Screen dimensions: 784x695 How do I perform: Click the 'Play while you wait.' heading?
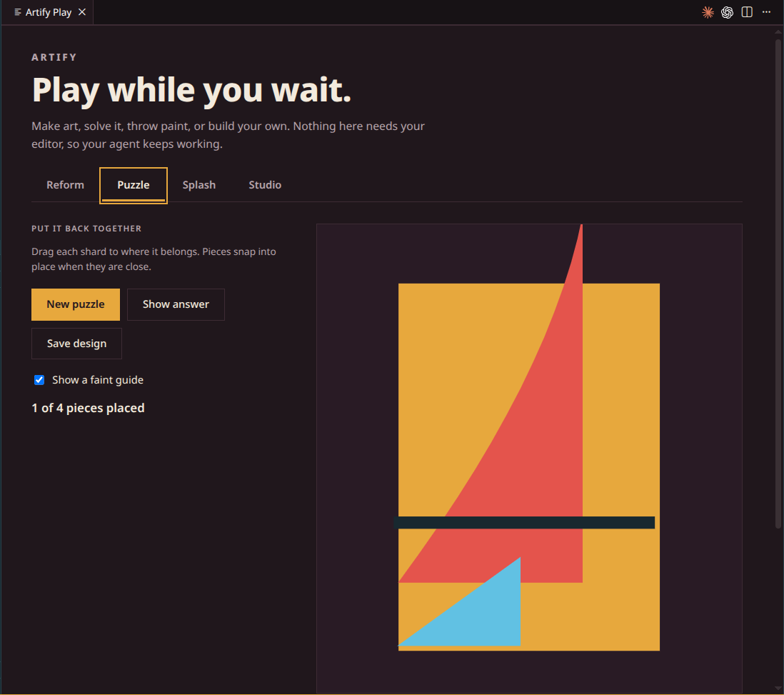point(191,90)
